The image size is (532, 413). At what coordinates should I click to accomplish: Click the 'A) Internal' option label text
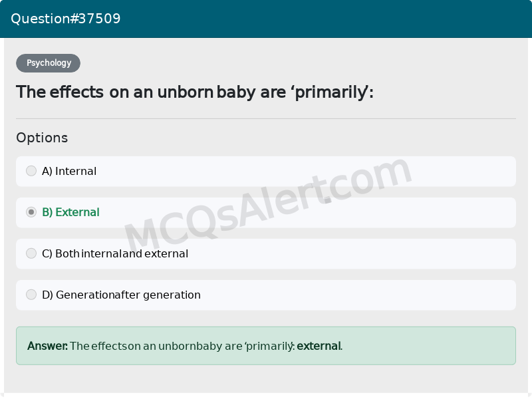tap(69, 171)
